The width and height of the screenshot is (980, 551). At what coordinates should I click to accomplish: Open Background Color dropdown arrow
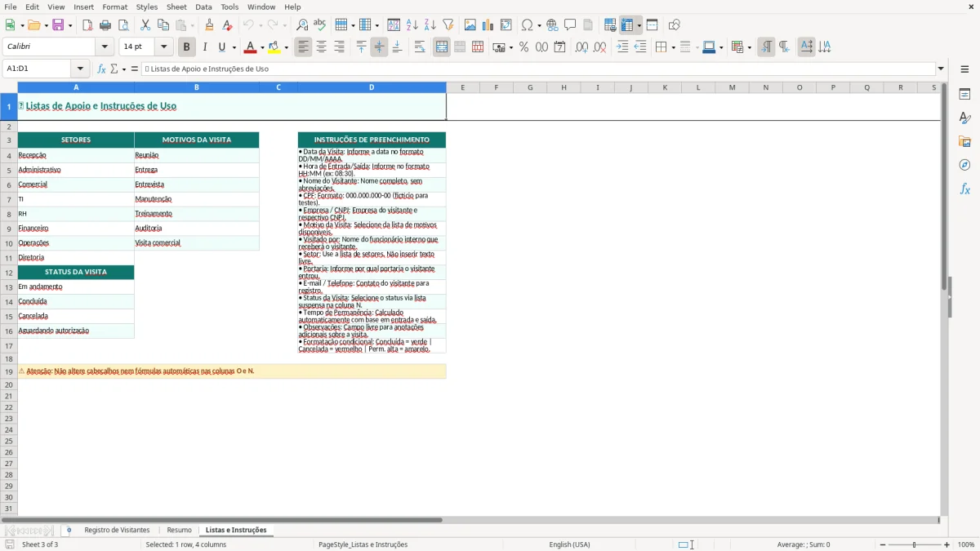(286, 47)
